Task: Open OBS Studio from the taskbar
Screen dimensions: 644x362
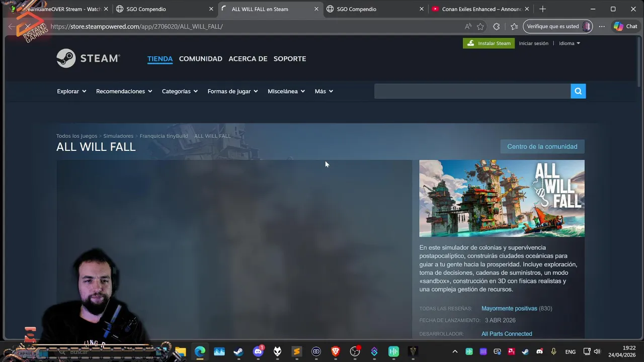Action: (355, 351)
